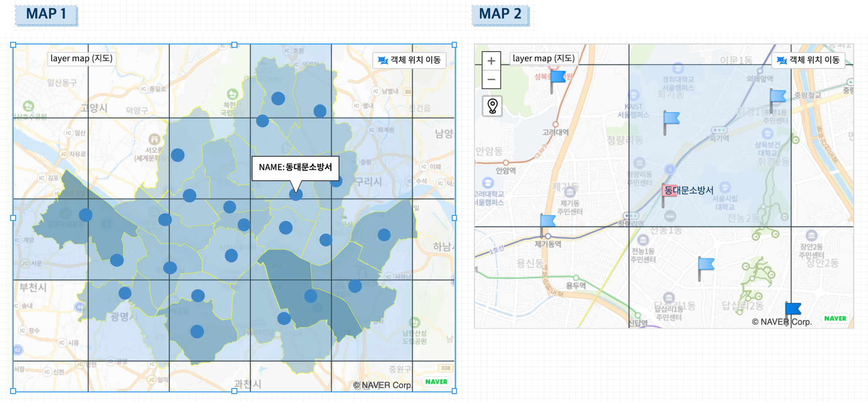Click the 전농1동 주민센터 building icon
Image resolution: width=868 pixels, height=402 pixels.
coord(643,240)
